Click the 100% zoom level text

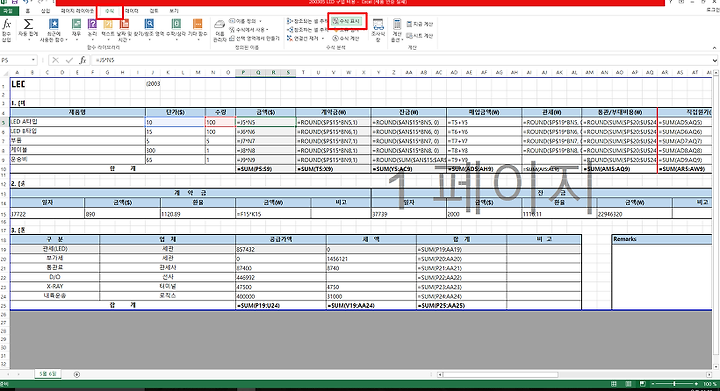709,384
